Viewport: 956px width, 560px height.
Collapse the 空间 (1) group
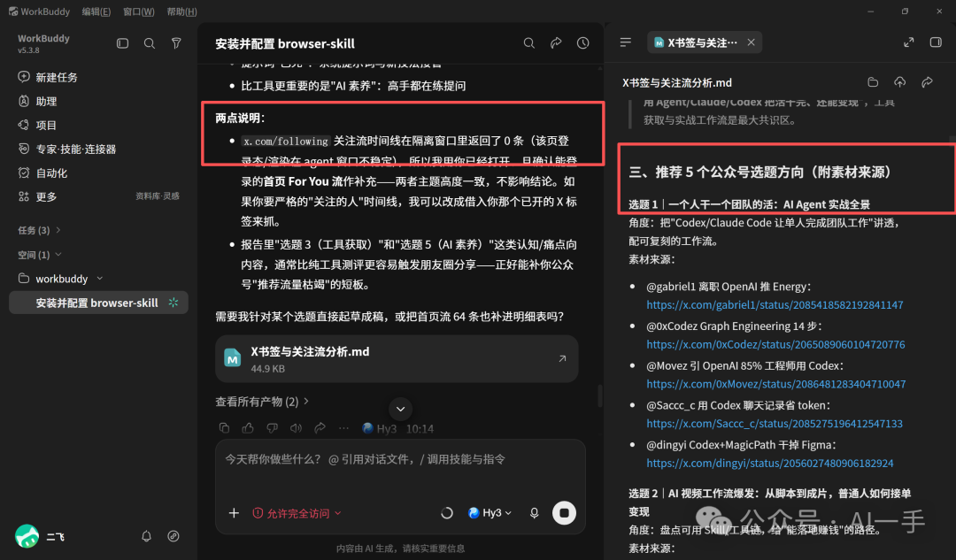coord(40,255)
